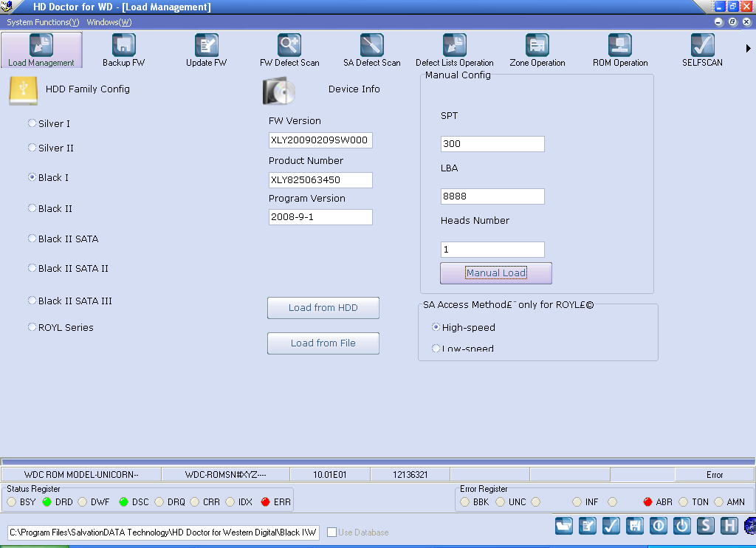
Task: Click the ABR error register indicator
Action: coord(647,501)
